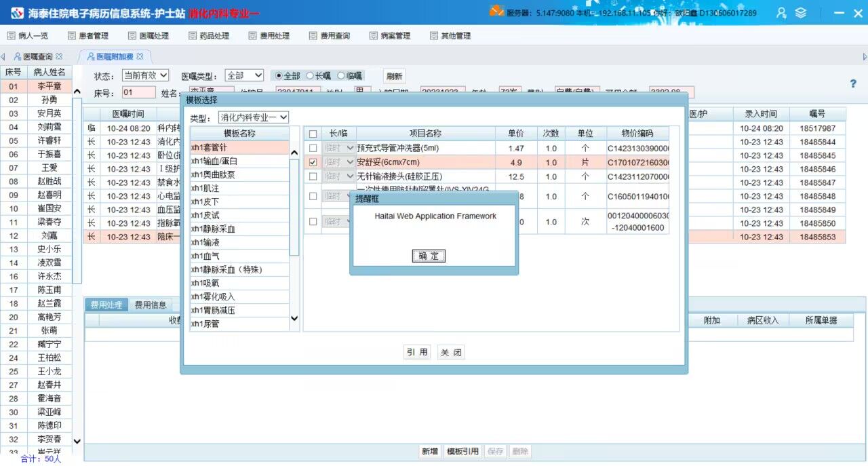Click patient list scroll-down arrow
868x466 pixels.
77,441
